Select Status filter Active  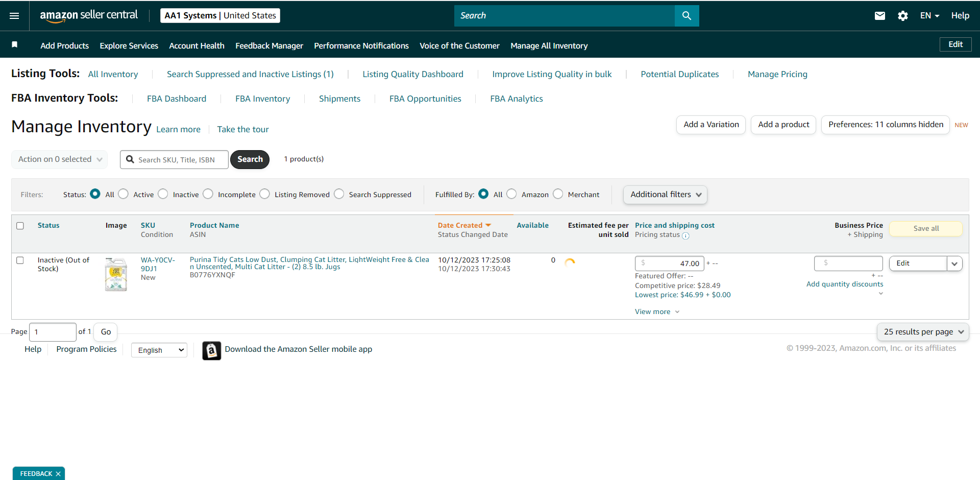pos(123,194)
